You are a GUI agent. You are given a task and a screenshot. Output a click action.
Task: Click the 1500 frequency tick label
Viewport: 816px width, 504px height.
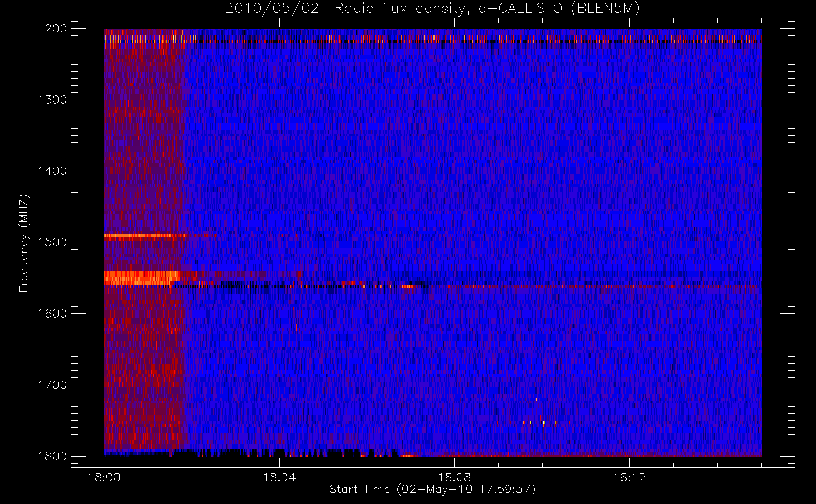(x=52, y=242)
